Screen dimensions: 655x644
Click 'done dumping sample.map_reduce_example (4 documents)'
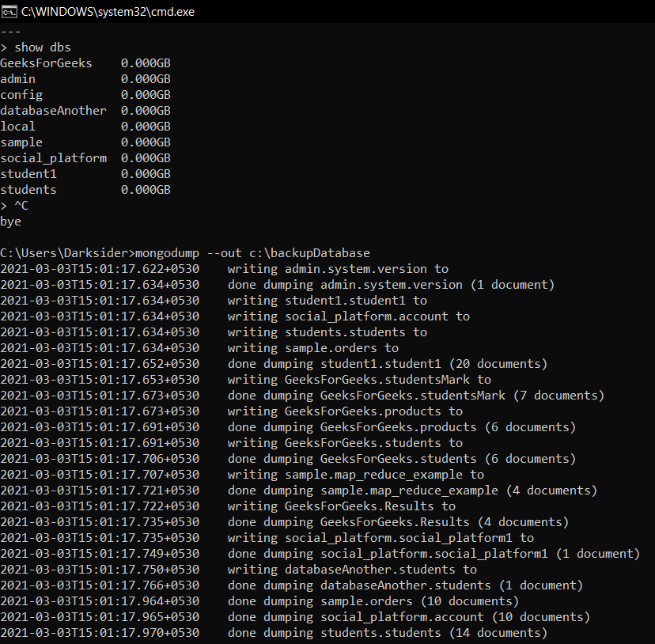tap(413, 491)
